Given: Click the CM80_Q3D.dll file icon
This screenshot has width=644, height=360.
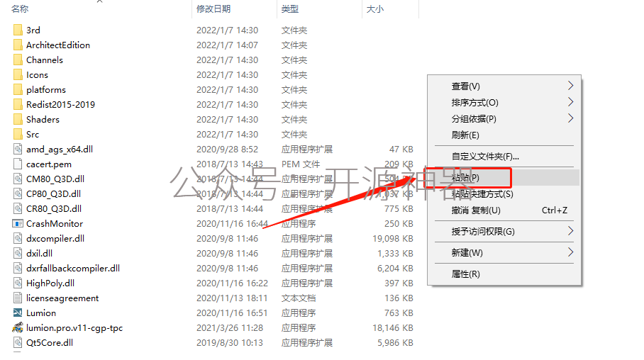Looking at the screenshot, I should [18, 179].
